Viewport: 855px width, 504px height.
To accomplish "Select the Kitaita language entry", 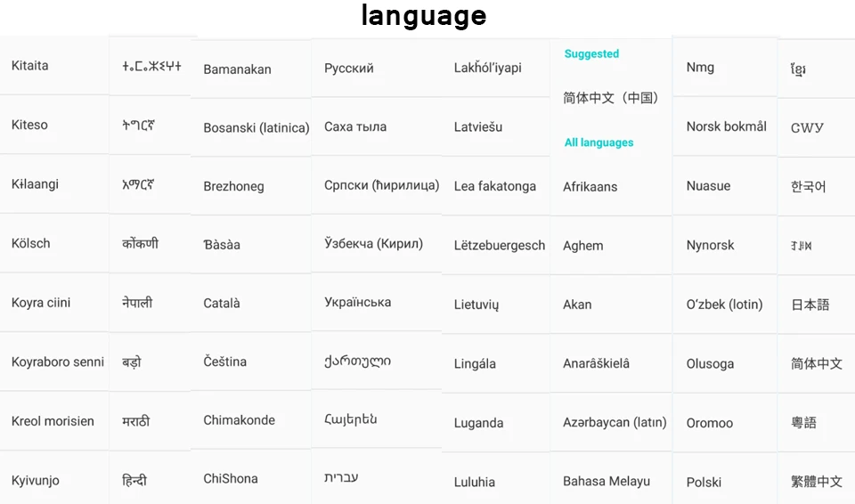I will tap(30, 66).
